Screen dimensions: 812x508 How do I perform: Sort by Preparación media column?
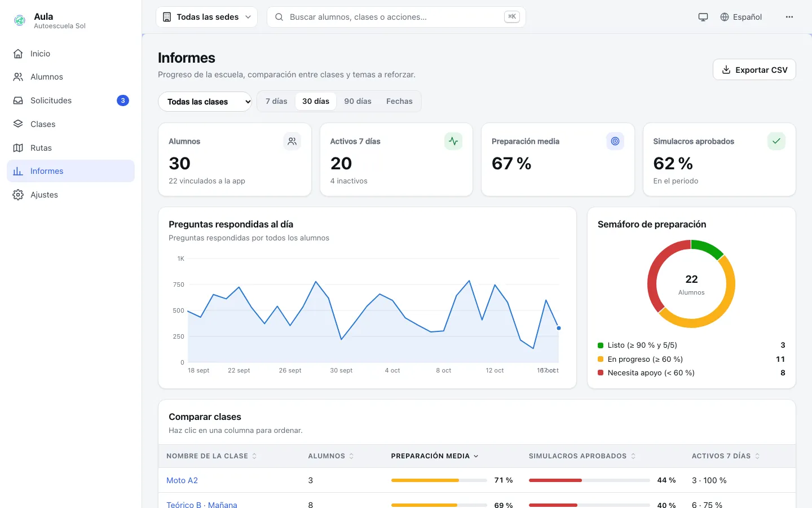coord(435,456)
